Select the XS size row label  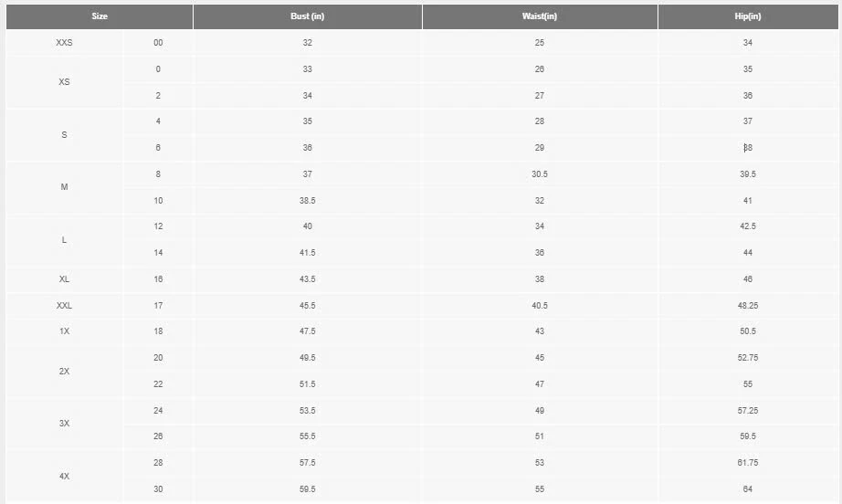[64, 82]
